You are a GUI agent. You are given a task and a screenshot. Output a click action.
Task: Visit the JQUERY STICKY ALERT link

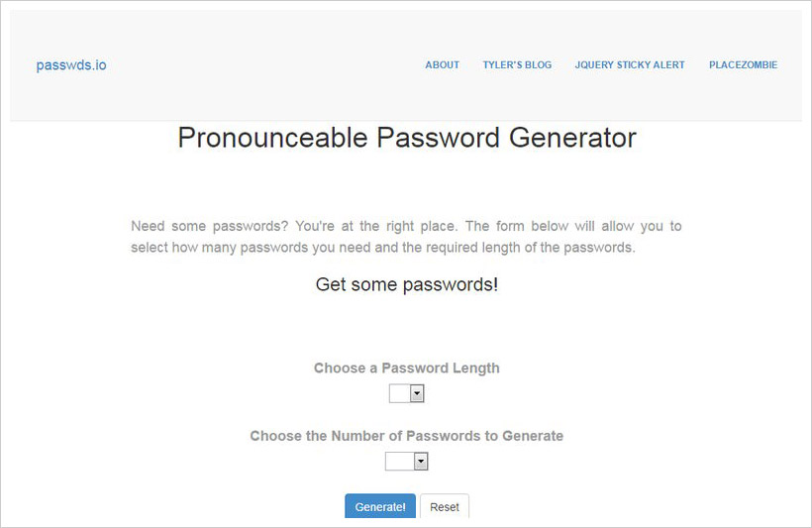click(x=630, y=64)
